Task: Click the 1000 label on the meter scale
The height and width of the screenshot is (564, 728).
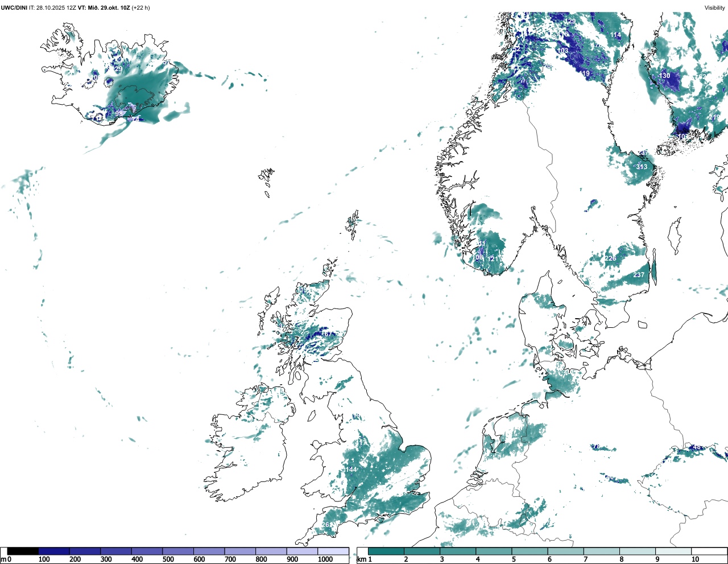Action: click(325, 559)
